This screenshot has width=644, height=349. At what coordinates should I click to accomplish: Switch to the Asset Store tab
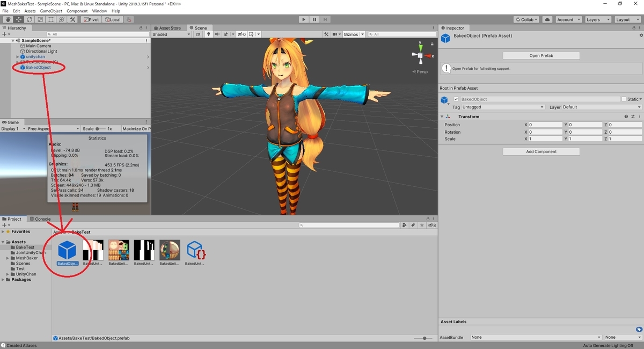168,28
